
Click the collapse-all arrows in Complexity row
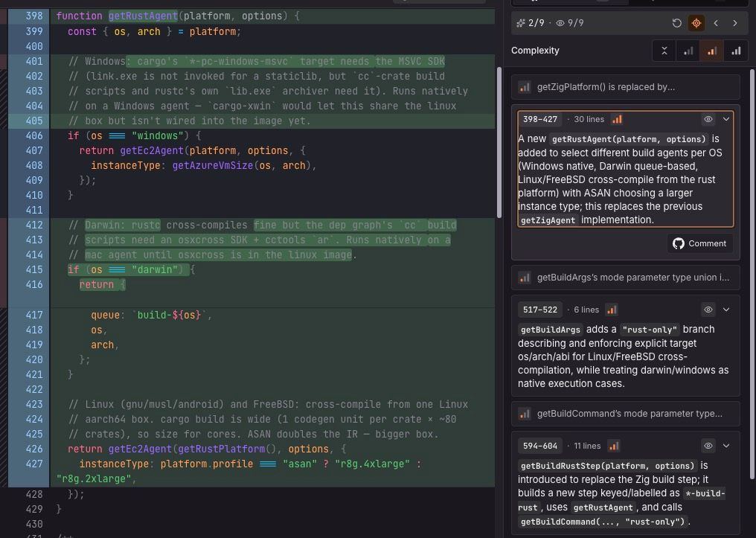(x=664, y=51)
